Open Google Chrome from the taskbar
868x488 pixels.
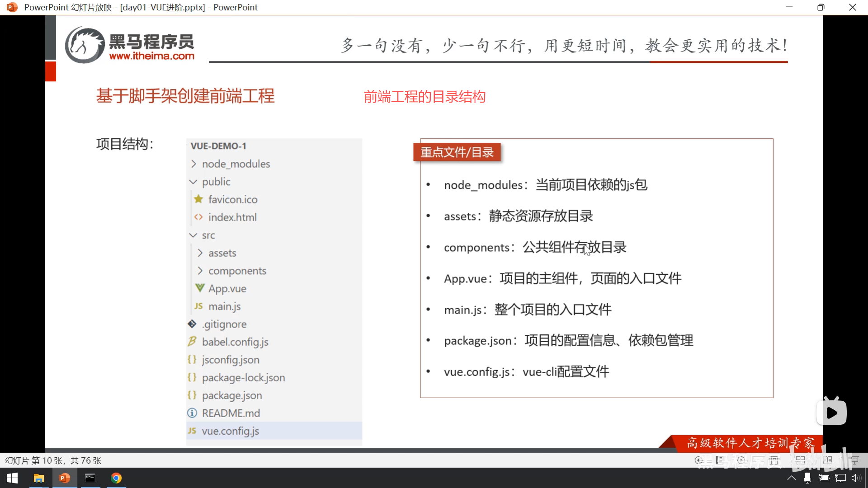(116, 478)
